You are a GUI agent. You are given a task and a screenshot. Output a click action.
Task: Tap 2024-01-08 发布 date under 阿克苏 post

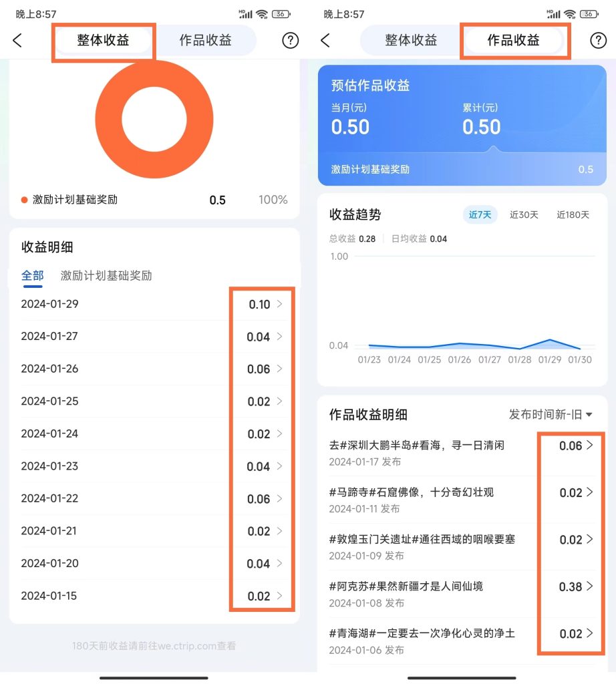point(366,603)
